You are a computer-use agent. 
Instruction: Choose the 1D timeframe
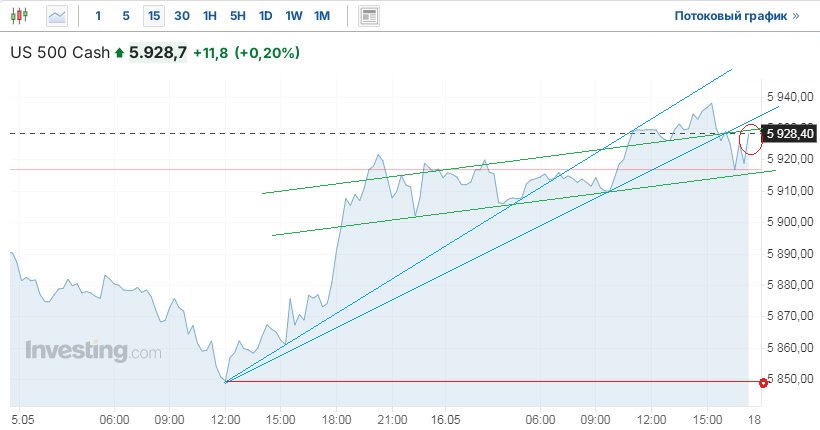(265, 16)
